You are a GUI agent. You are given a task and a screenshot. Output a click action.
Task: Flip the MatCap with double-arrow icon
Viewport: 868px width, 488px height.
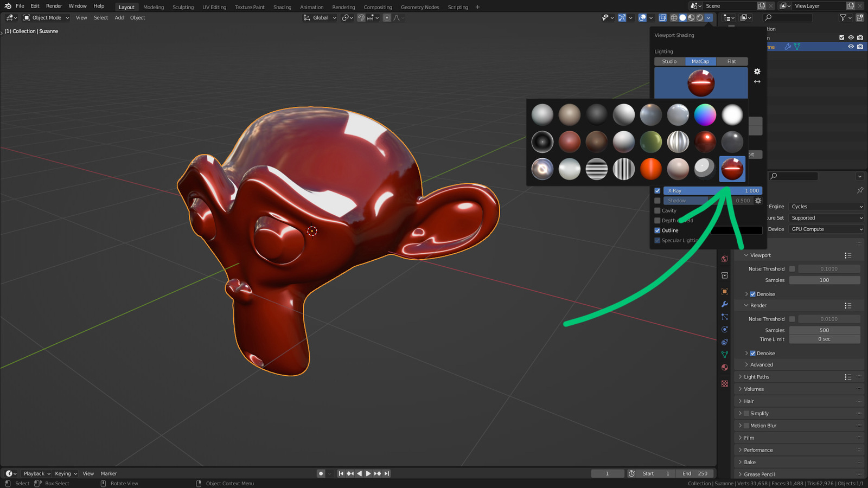757,82
